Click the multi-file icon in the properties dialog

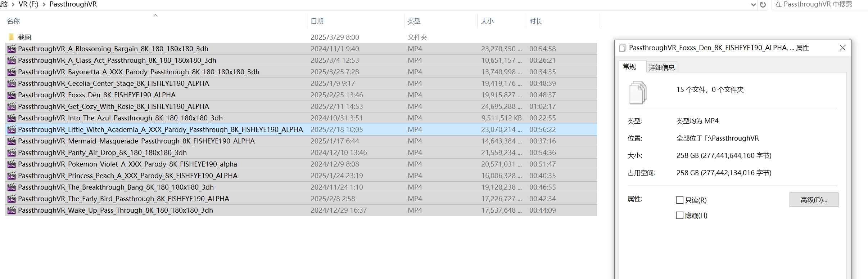coord(638,93)
